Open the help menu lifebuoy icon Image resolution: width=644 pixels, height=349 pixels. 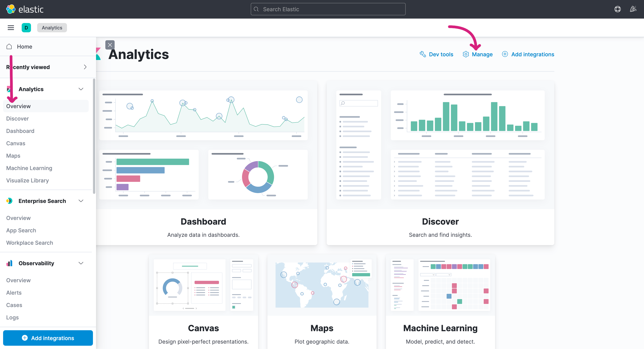617,9
